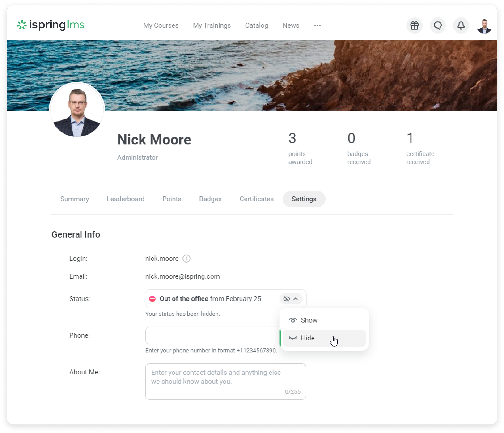Open the Catalog page
This screenshot has height=433, width=504.
[256, 25]
